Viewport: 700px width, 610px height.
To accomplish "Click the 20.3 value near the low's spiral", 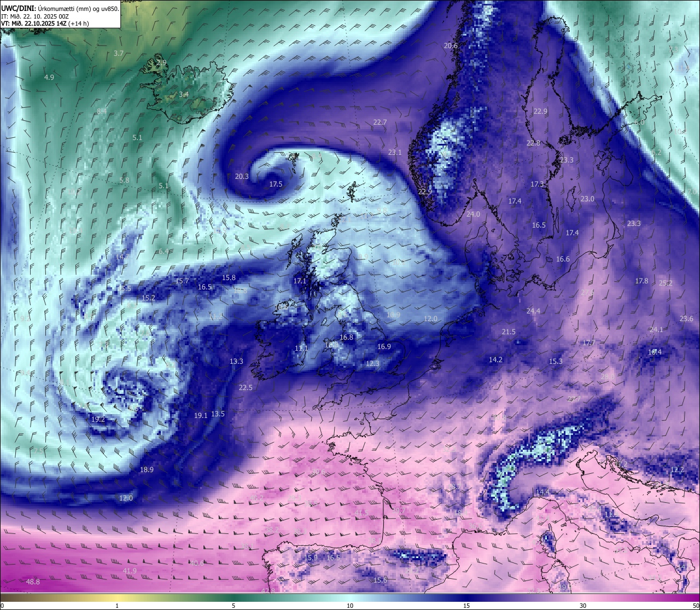I will (242, 177).
